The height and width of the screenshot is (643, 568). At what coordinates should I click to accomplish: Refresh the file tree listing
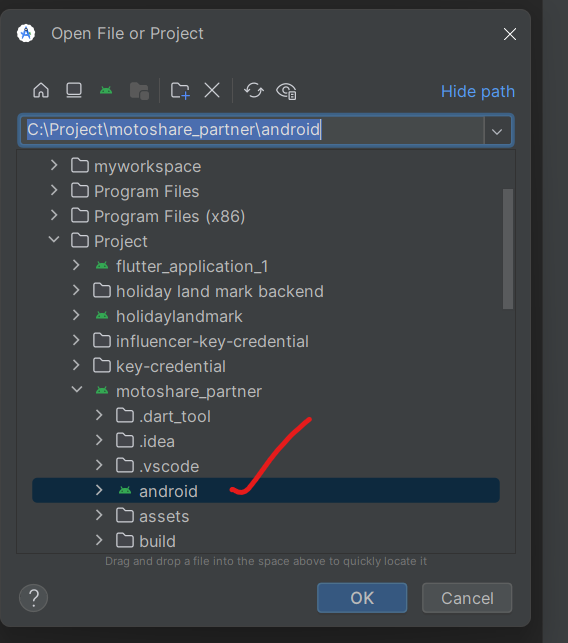(254, 91)
